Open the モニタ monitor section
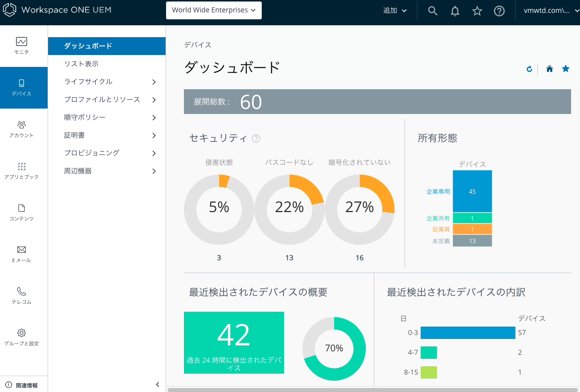The height and width of the screenshot is (392, 580). pos(21,46)
